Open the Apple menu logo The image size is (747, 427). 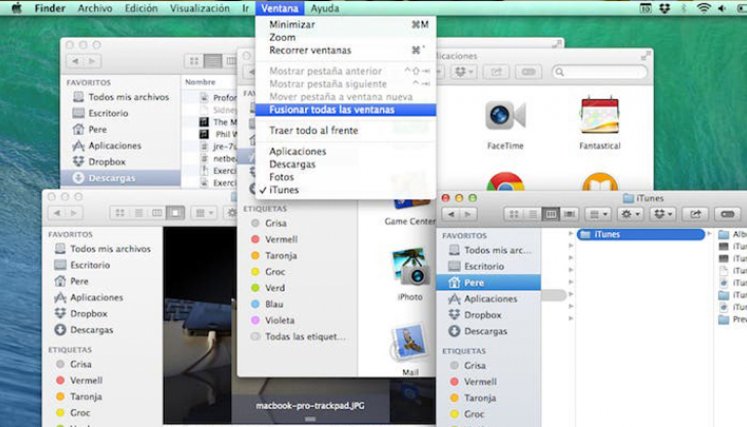pos(16,8)
